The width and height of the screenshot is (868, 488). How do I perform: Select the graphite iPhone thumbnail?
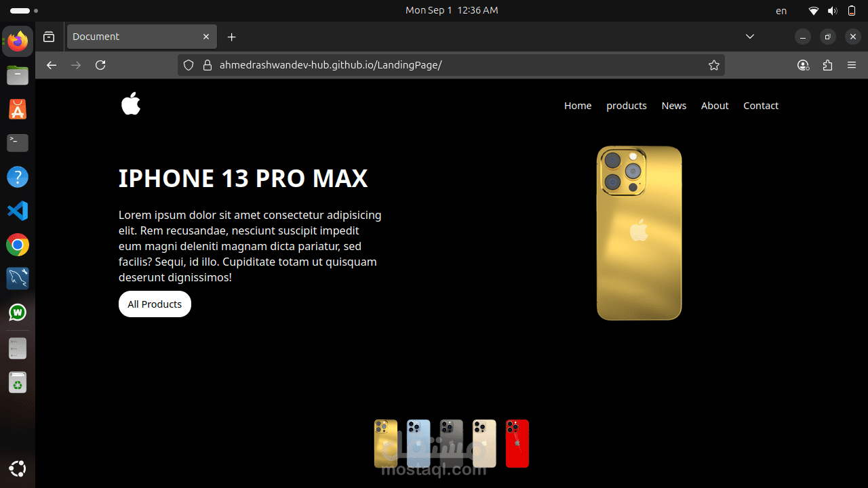pyautogui.click(x=452, y=444)
